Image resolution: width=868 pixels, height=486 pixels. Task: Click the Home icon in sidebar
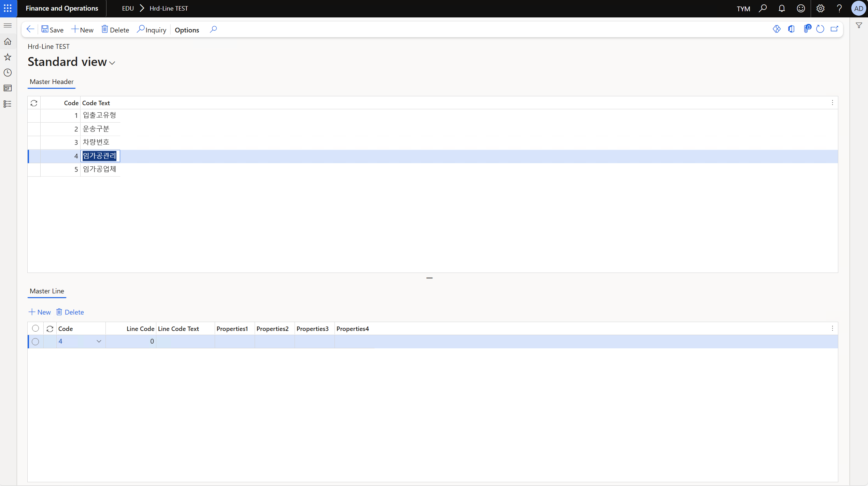click(8, 42)
